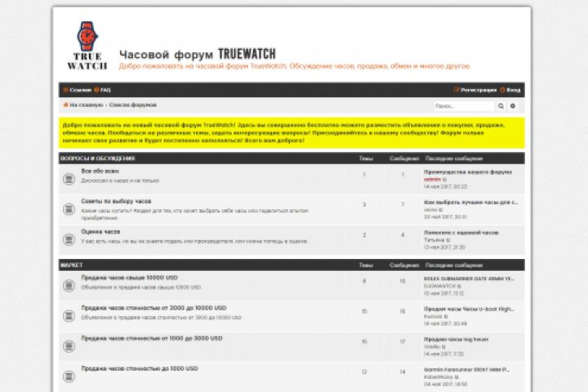Screen dimensions: 588x392
Task: Open the "МАРКЕТ" category
Action: [71, 265]
